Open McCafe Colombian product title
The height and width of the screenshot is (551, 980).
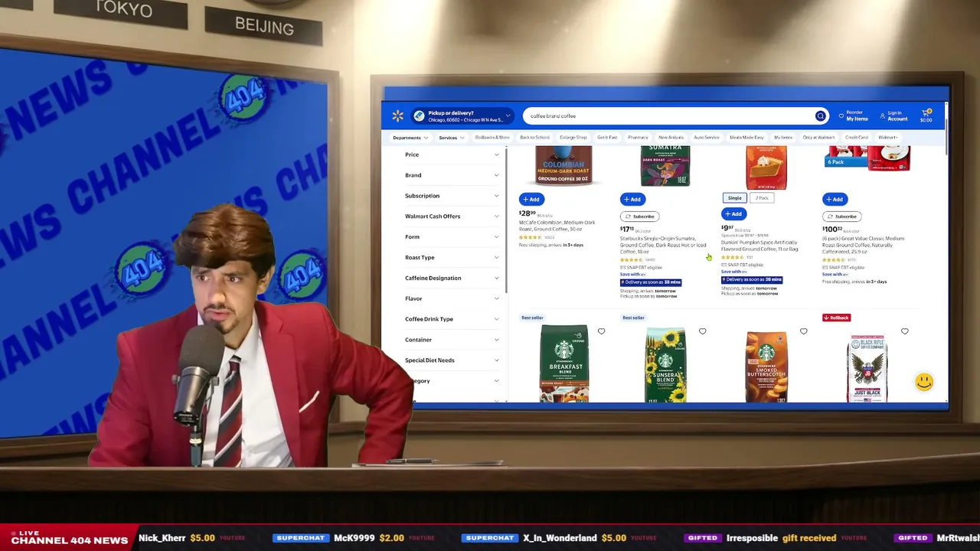557,226
